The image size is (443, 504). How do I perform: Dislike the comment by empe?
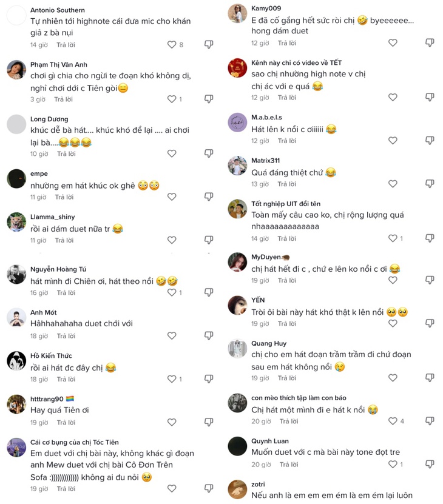209,197
